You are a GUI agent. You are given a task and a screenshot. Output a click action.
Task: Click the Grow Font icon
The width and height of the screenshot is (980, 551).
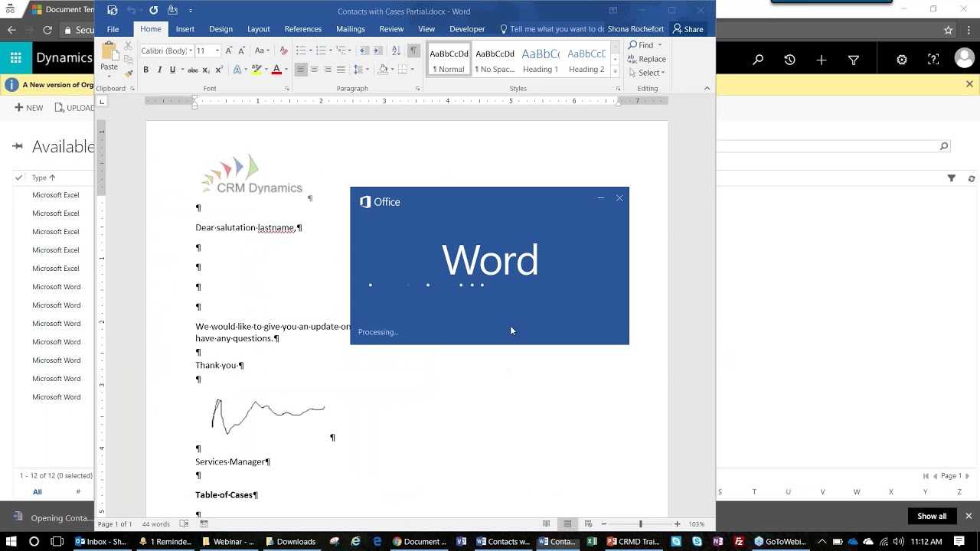229,51
